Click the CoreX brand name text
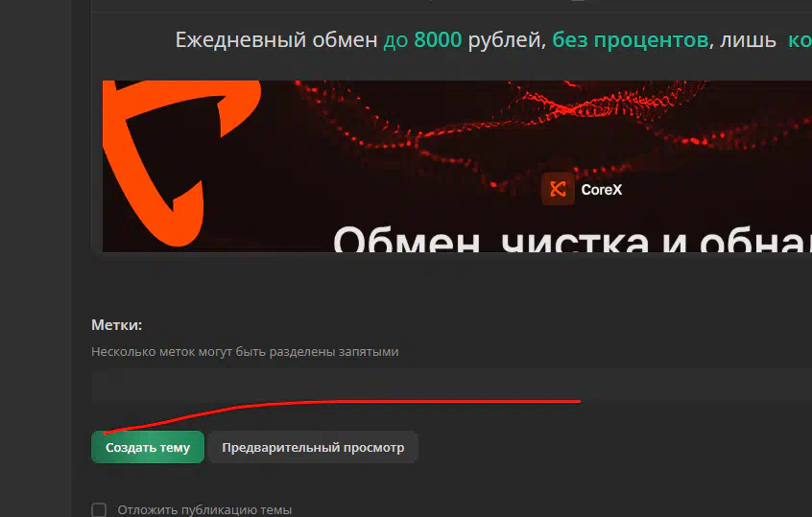 [x=601, y=190]
